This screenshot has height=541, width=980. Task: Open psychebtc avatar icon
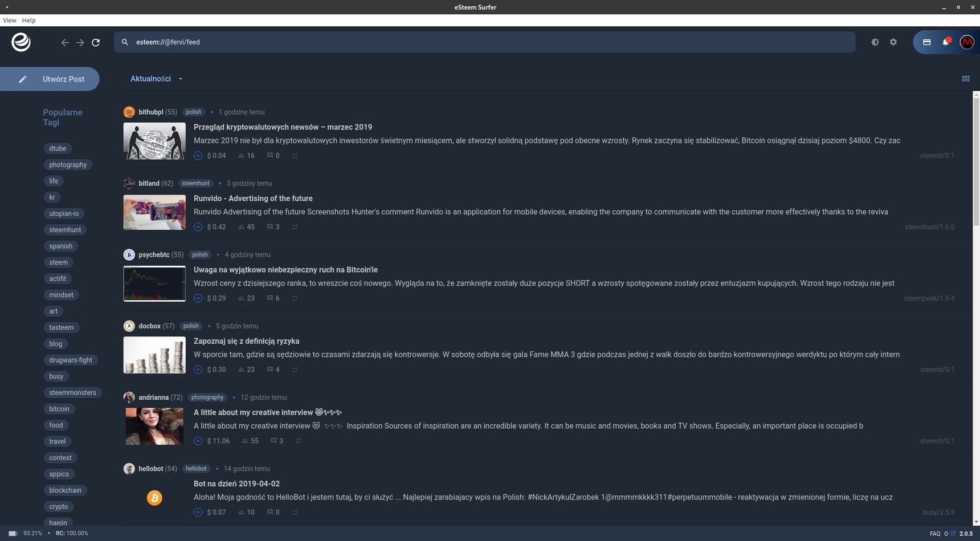point(129,255)
